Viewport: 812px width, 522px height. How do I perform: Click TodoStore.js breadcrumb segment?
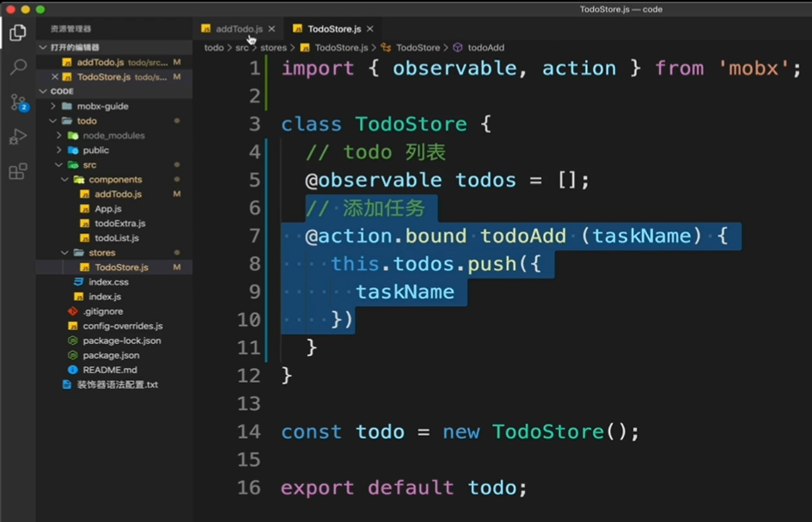tap(334, 47)
